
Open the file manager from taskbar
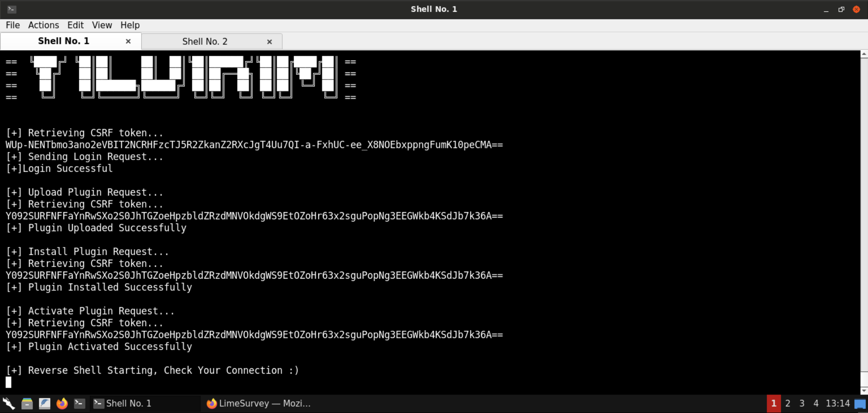point(27,404)
